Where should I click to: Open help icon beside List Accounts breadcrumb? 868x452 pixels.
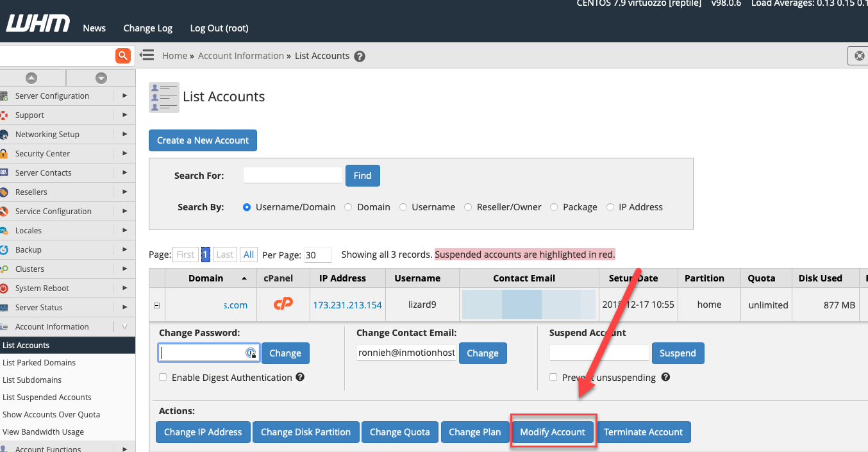tap(360, 56)
